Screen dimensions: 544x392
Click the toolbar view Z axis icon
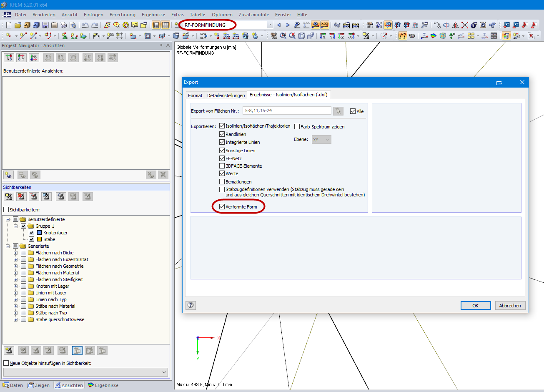click(x=341, y=36)
